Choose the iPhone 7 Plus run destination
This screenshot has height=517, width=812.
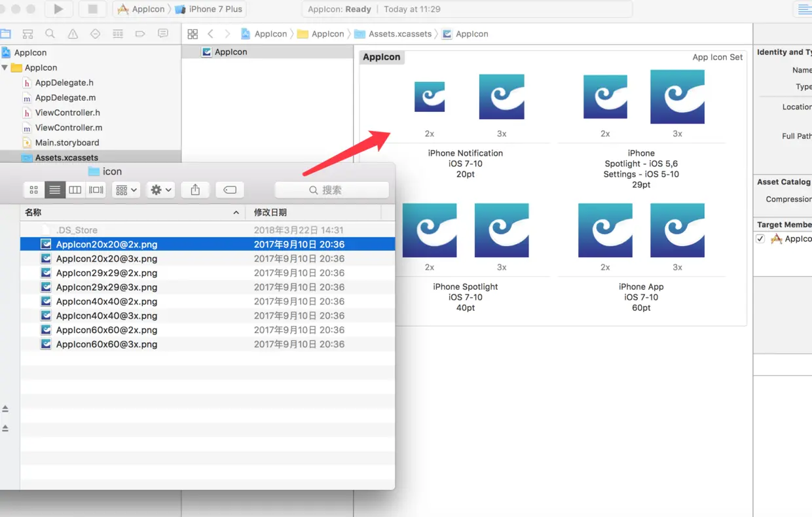pos(208,9)
